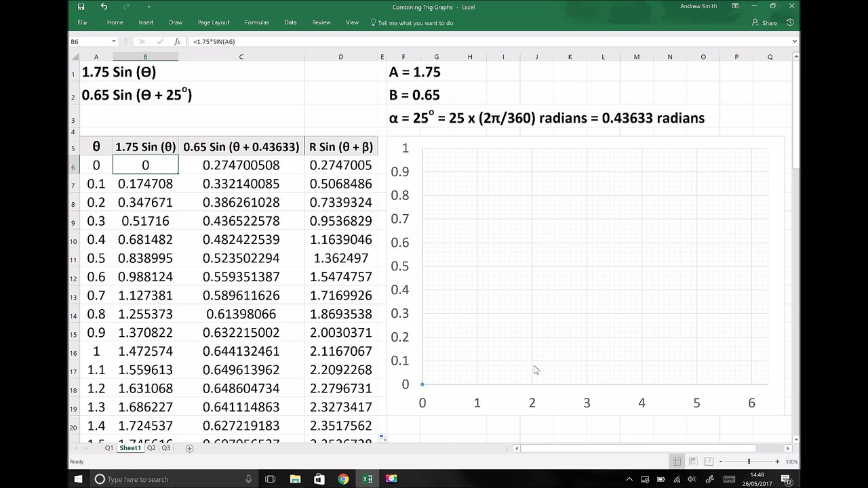868x488 pixels.
Task: Click the 100% zoom level
Action: pyautogui.click(x=791, y=462)
